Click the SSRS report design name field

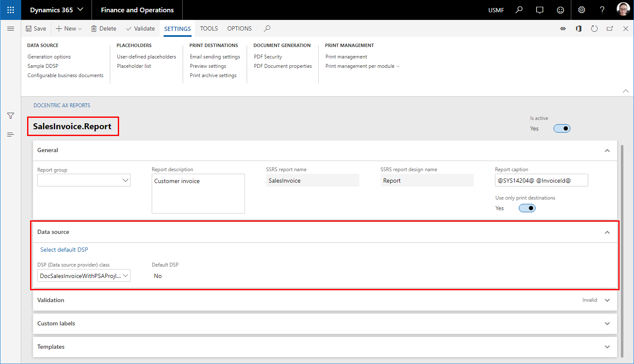coord(427,180)
